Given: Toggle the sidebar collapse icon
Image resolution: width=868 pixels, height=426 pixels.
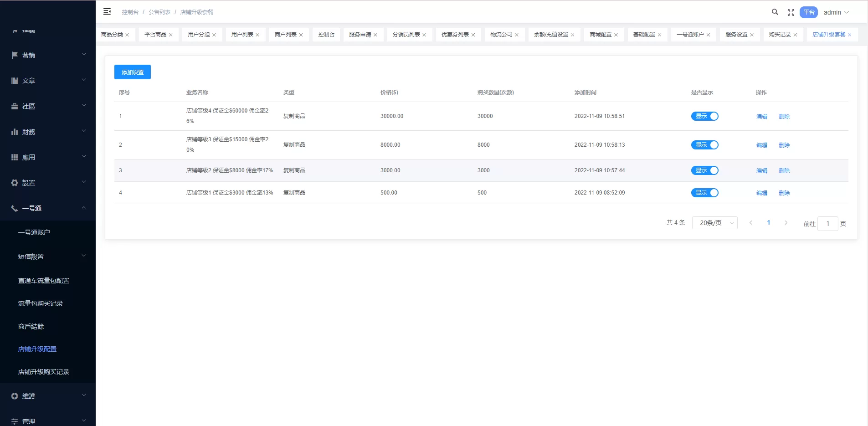Looking at the screenshot, I should click(108, 11).
